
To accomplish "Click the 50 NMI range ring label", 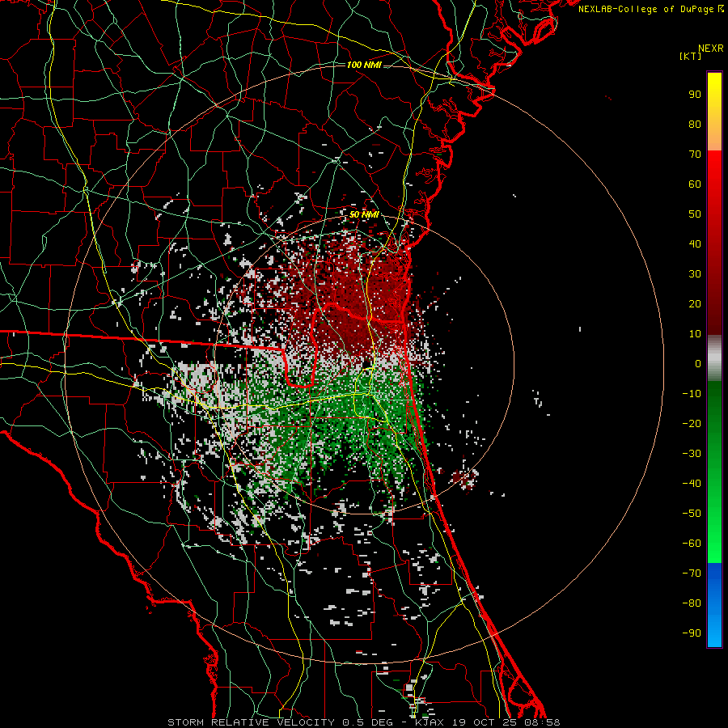I will [x=364, y=214].
